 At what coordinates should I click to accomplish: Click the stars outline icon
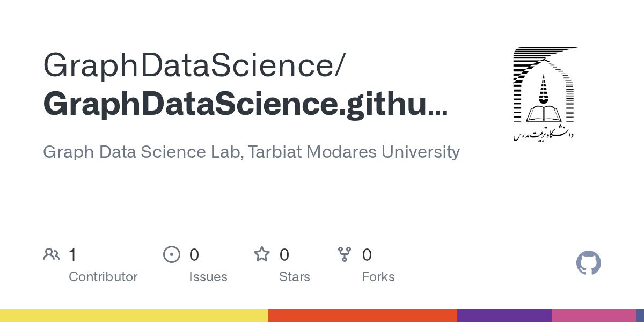(262, 254)
